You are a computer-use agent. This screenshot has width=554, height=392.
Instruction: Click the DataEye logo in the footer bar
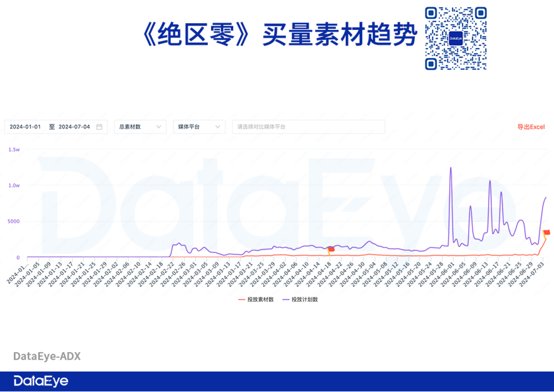point(41,381)
